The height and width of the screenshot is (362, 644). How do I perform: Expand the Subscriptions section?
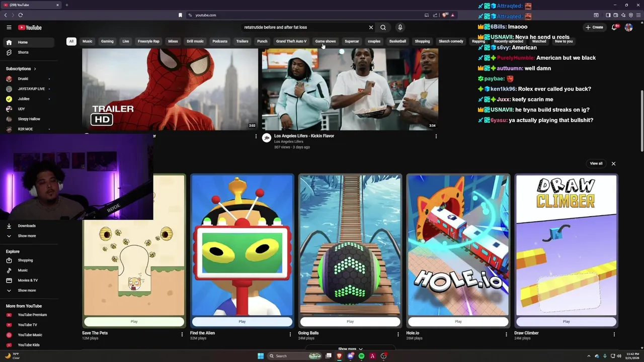(x=21, y=69)
